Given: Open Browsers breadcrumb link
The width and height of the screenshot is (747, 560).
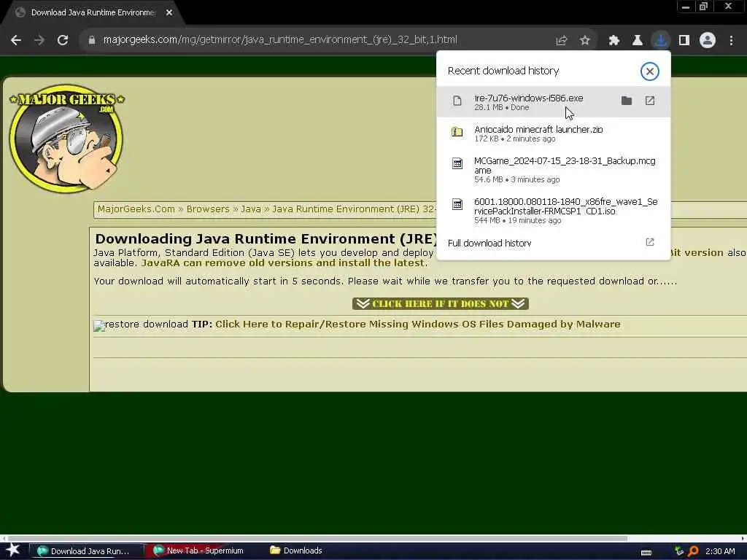Looking at the screenshot, I should tap(208, 209).
